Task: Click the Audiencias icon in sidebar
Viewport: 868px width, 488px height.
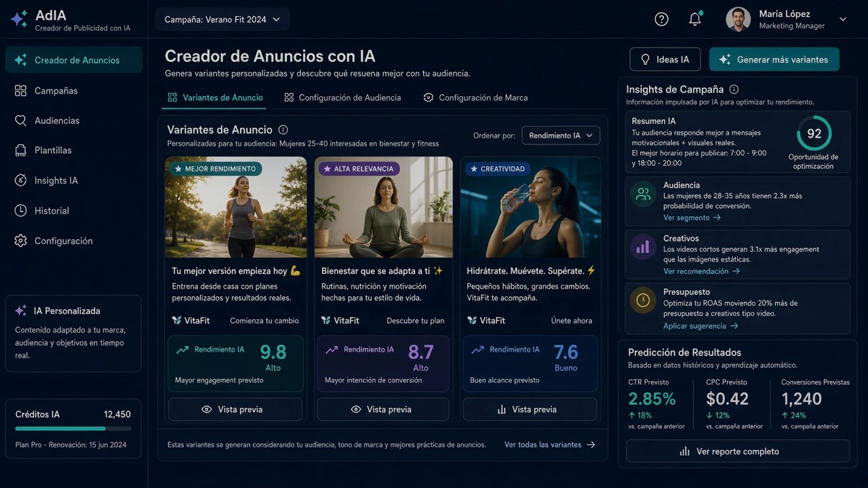Action: (x=20, y=121)
